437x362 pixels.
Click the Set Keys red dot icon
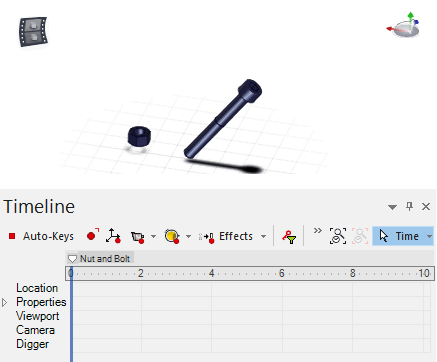92,236
